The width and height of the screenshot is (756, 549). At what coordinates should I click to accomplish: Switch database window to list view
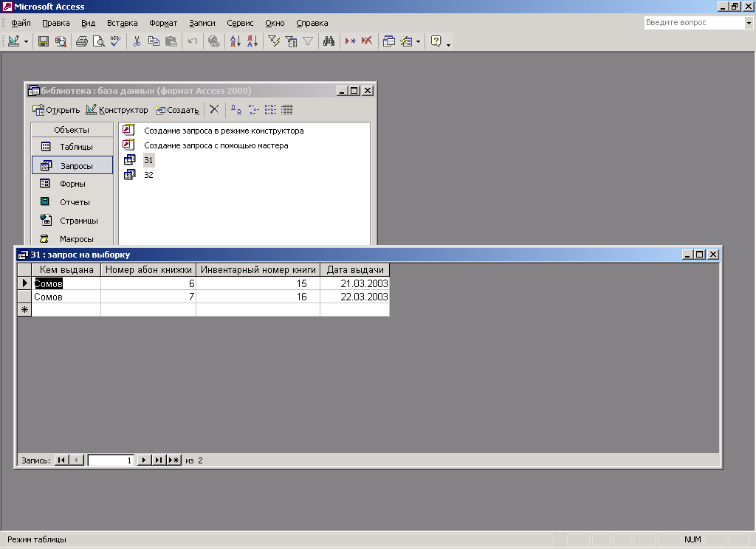click(x=270, y=110)
